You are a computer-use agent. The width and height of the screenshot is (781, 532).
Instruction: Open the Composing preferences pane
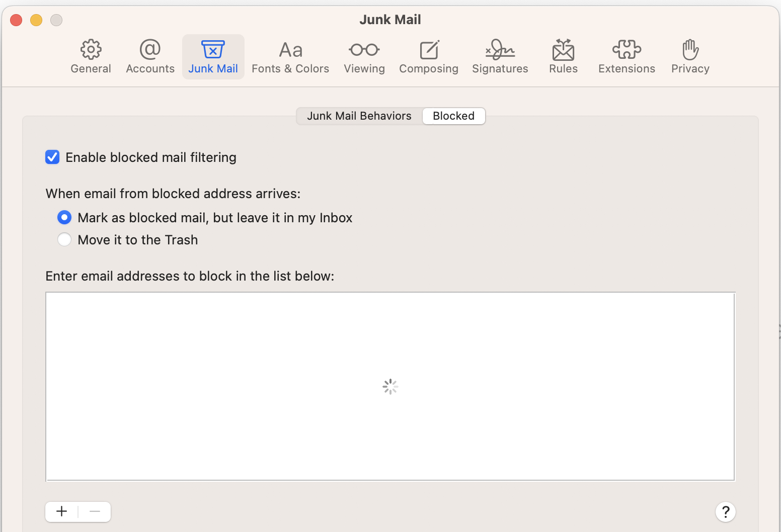point(428,56)
